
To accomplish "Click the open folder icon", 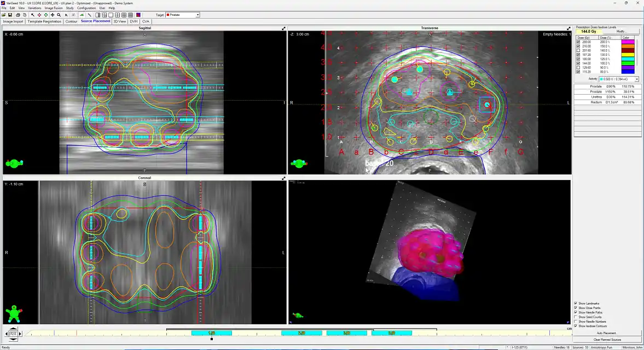I will tap(4, 15).
